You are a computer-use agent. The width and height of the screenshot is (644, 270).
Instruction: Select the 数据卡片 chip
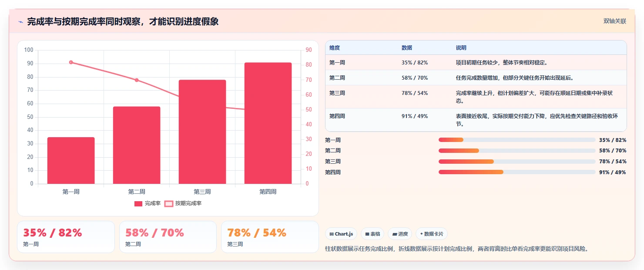432,234
